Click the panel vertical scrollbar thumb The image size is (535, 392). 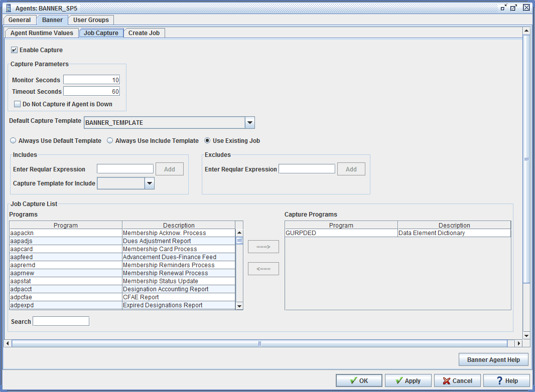[x=526, y=159]
